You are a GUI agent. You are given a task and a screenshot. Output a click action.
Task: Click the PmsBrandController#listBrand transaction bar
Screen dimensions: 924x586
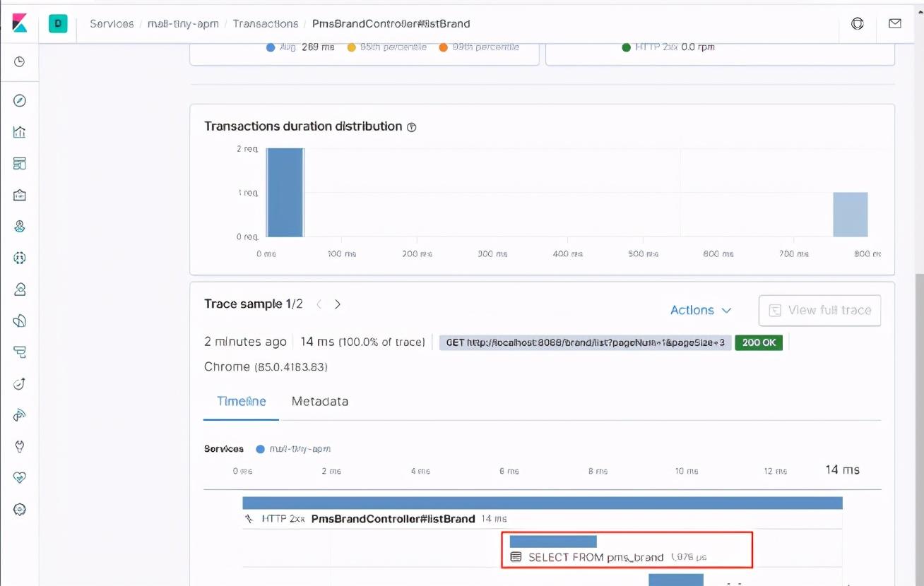[x=543, y=503]
